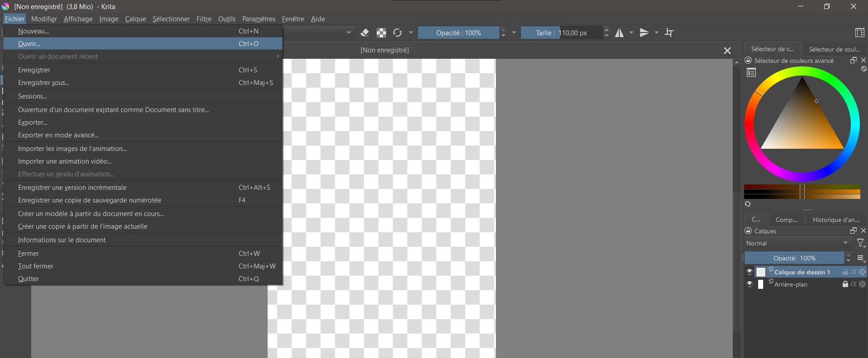Image resolution: width=868 pixels, height=358 pixels.
Task: Open the Normal blending mode dropdown
Action: [x=798, y=243]
